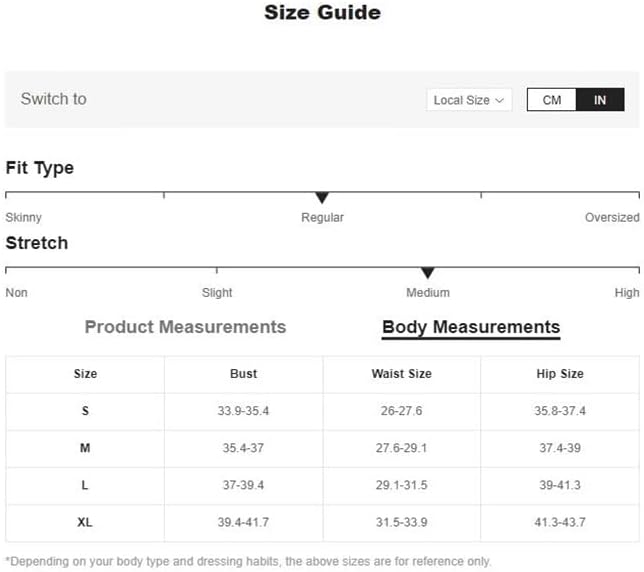Select the size M row label
Image resolution: width=644 pixels, height=572 pixels.
click(85, 448)
